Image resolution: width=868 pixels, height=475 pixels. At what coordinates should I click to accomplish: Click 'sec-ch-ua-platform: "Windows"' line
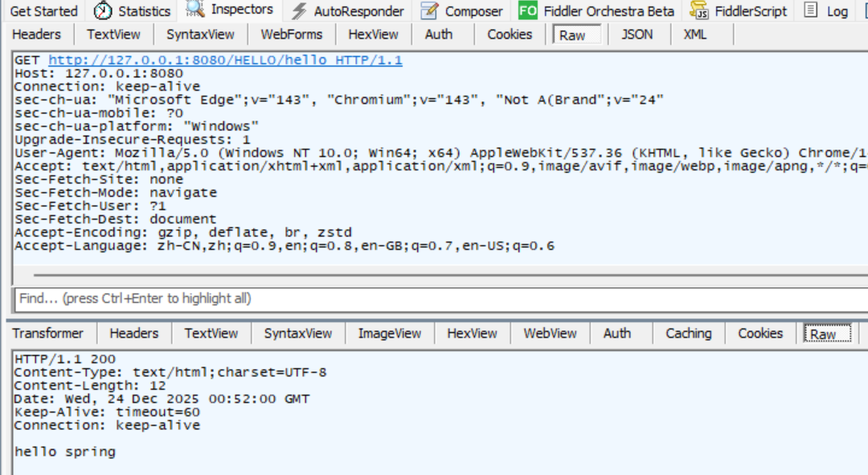tap(136, 126)
